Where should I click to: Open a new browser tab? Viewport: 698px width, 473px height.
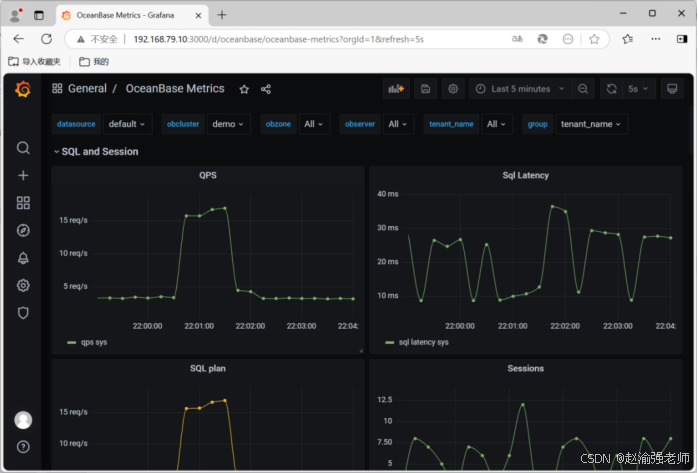(x=222, y=15)
